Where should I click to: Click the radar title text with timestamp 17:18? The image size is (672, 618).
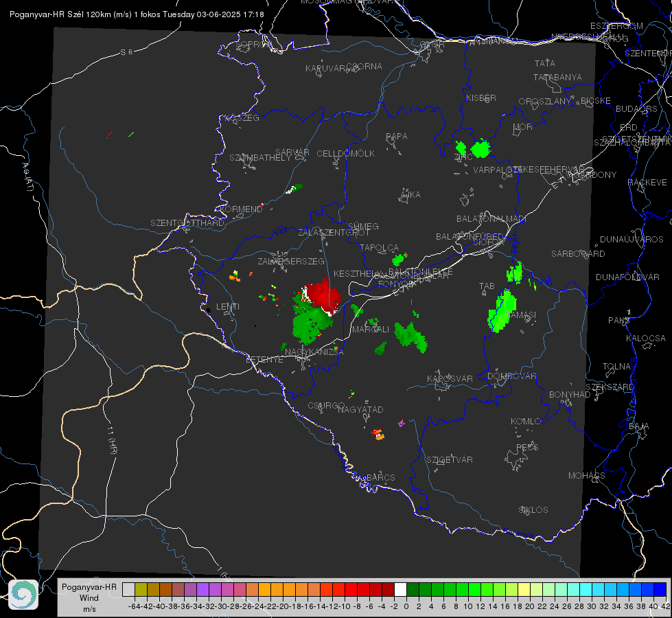[x=137, y=14]
